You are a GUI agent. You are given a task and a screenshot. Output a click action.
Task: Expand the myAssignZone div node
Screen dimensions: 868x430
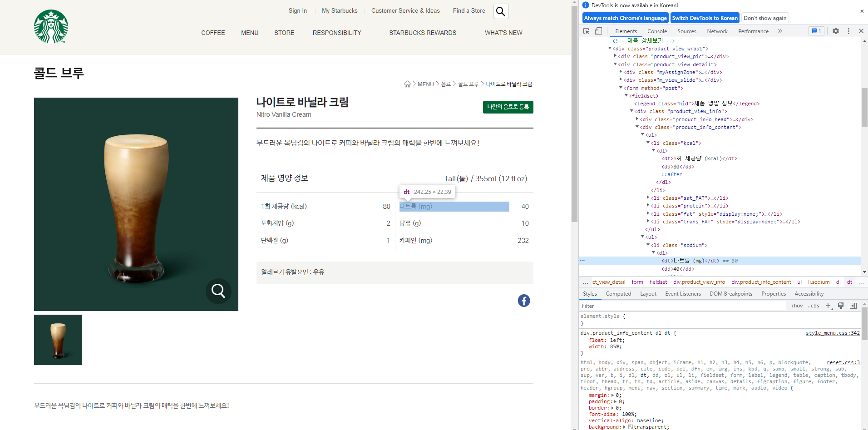pyautogui.click(x=621, y=72)
